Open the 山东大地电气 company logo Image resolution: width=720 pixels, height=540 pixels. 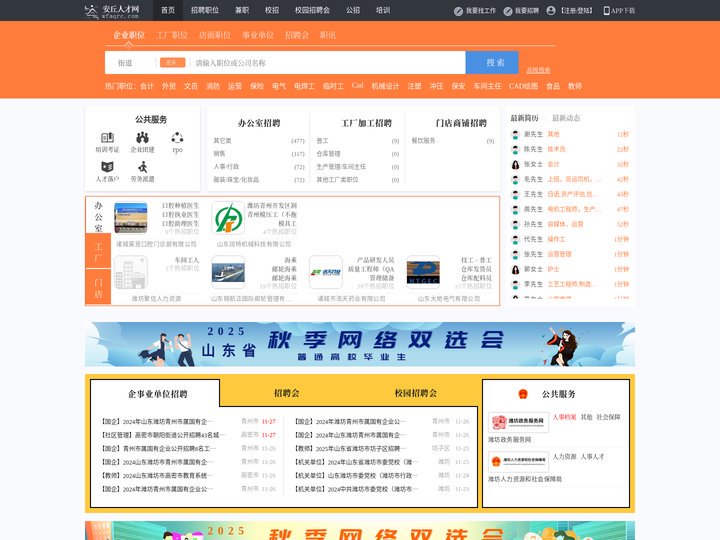coord(423,272)
